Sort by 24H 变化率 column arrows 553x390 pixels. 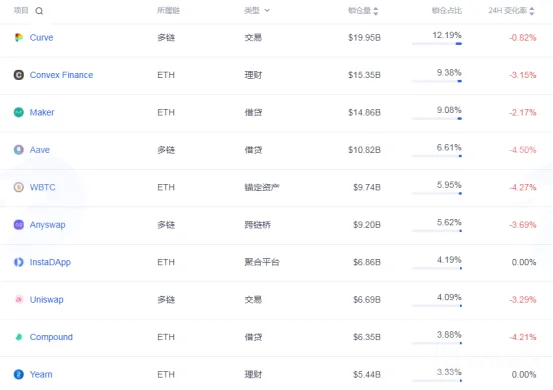tap(532, 11)
